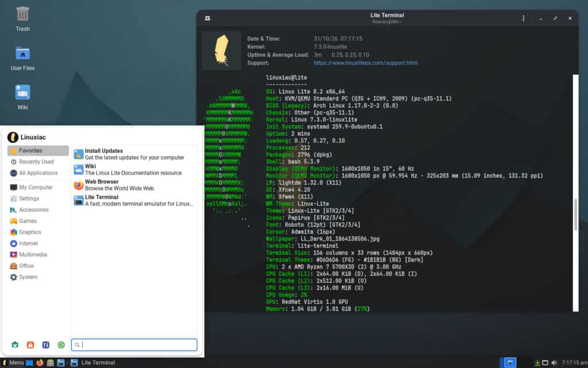Click the display tray icon

(x=546, y=363)
